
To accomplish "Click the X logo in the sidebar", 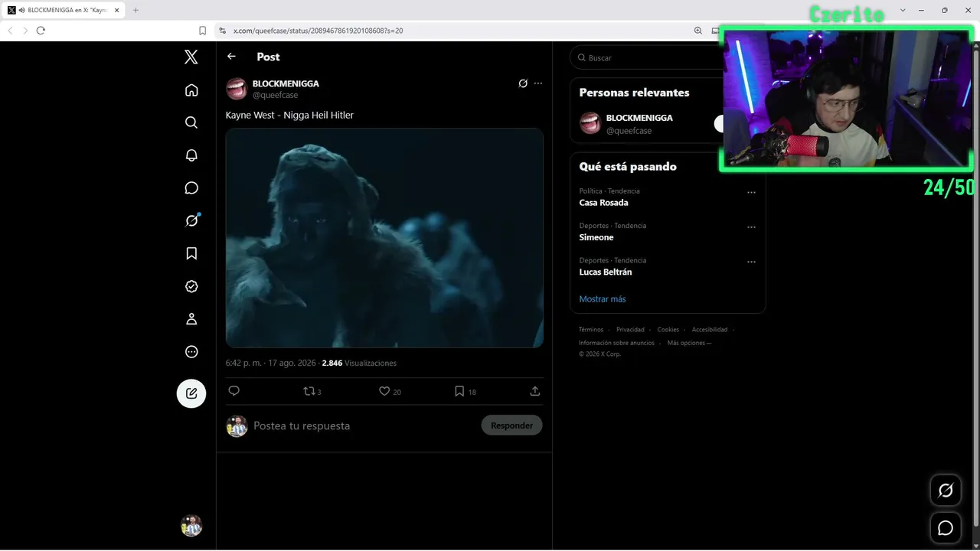I will click(191, 57).
